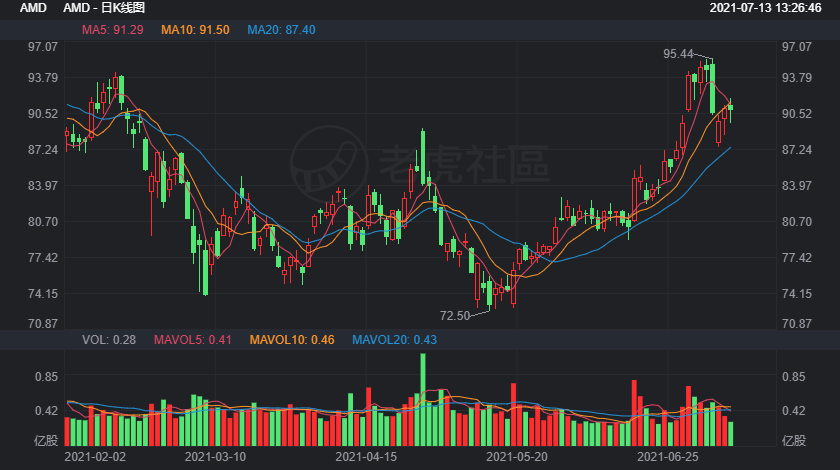Image resolution: width=840 pixels, height=470 pixels.
Task: Select the MA20: 87.40 indicator label
Action: tap(281, 30)
